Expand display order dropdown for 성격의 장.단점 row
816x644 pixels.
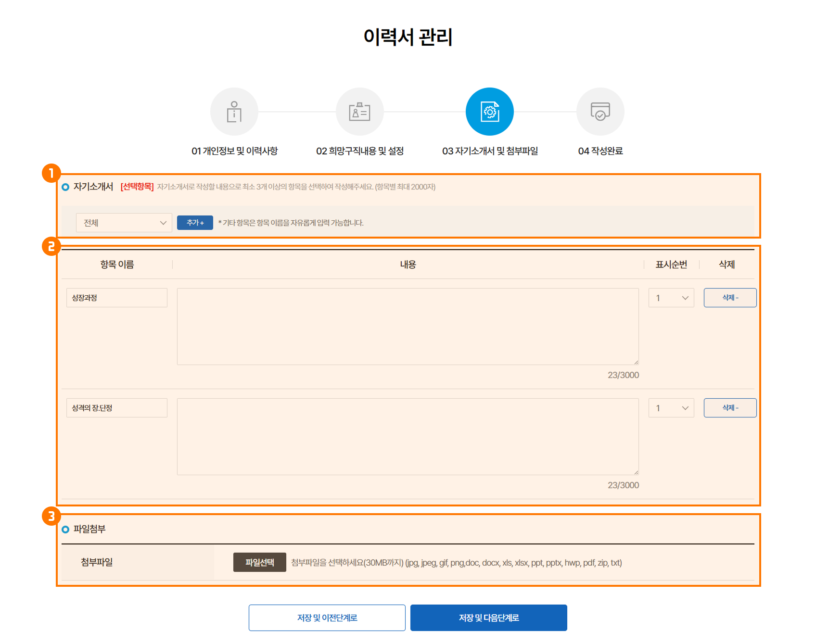click(x=671, y=408)
